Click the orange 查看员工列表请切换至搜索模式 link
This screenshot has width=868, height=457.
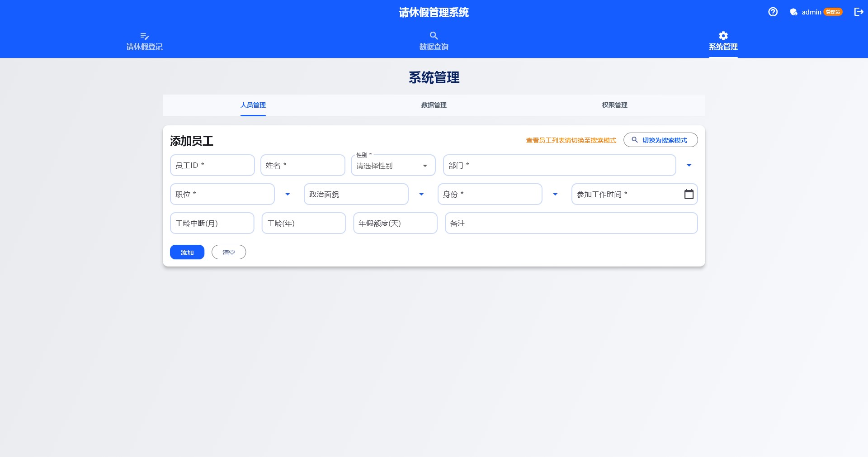point(571,140)
